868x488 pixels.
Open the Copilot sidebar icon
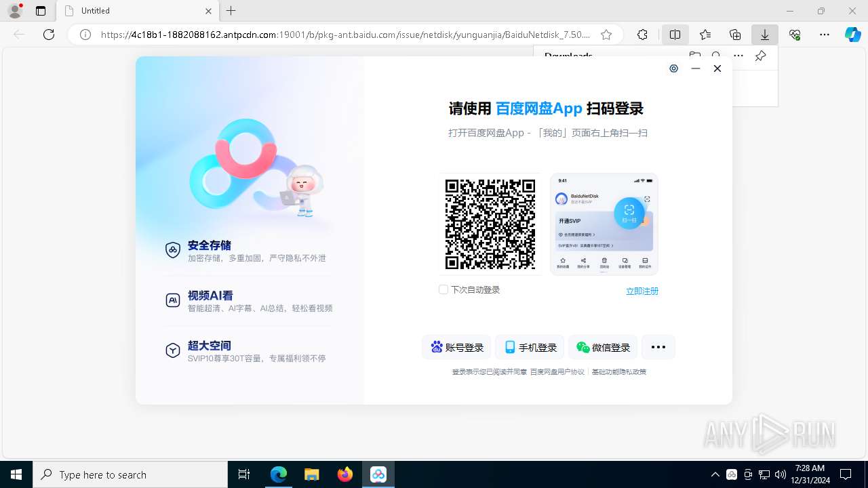[x=852, y=35]
